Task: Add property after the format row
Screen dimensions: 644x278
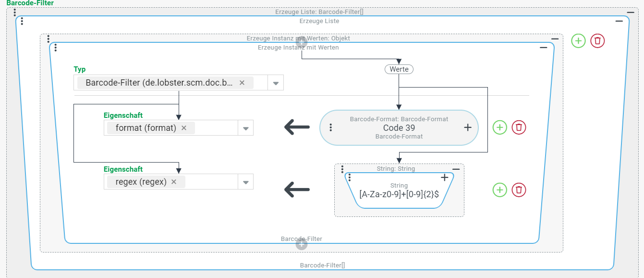Action: tap(500, 127)
